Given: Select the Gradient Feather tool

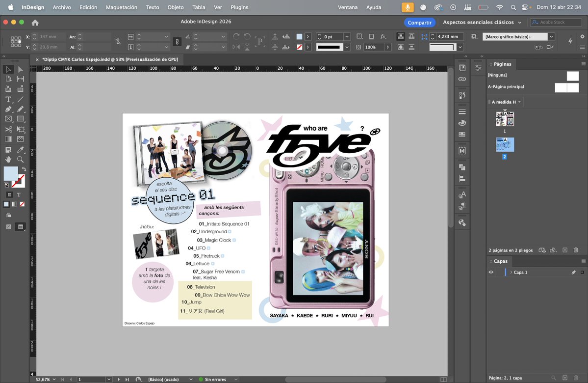Looking at the screenshot, I should point(20,139).
